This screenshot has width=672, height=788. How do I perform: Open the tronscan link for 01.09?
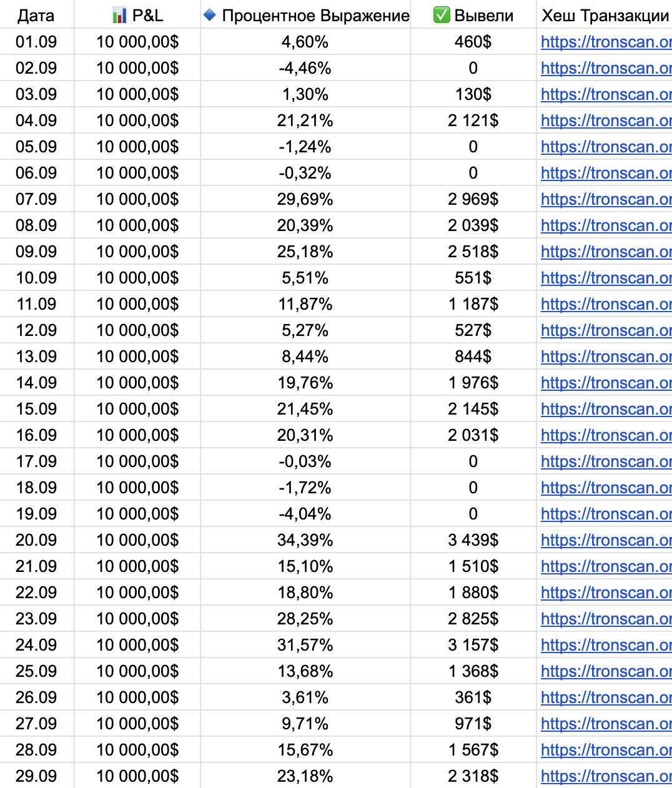coord(605,42)
